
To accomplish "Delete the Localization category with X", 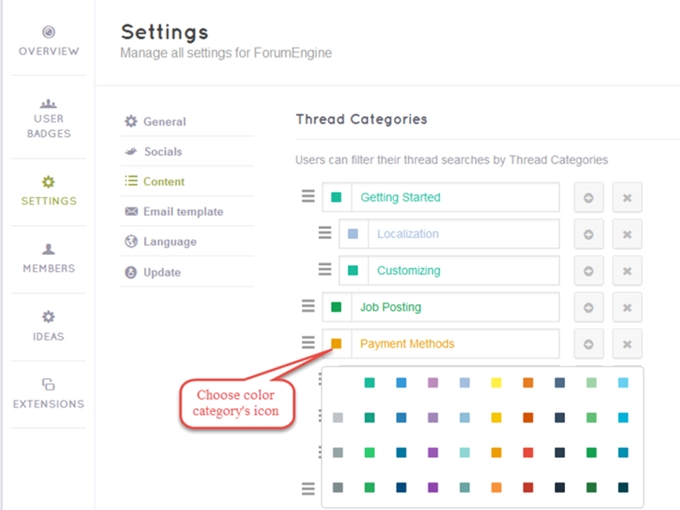I will pyautogui.click(x=627, y=234).
